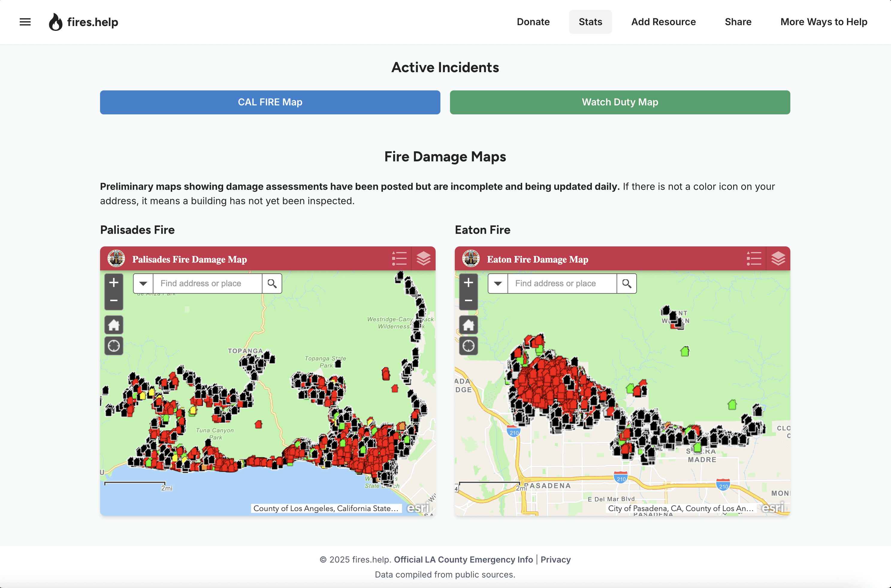Follow Official LA County Emergency Info link
This screenshot has height=588, width=891.
pos(463,560)
